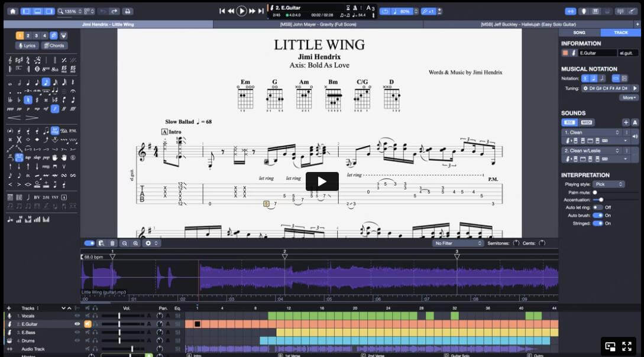Screen dimensions: 644x357
Task: Select voice 2 in the edition palette
Action: pyautogui.click(x=28, y=35)
